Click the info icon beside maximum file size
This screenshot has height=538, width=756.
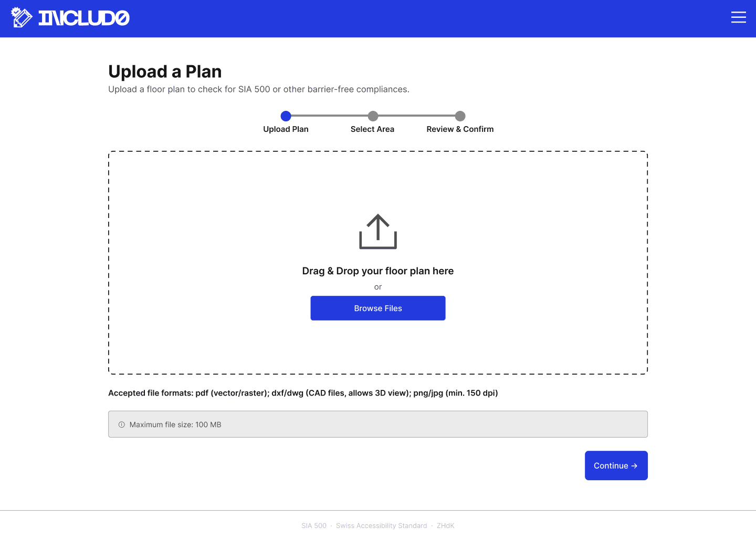[x=122, y=425]
